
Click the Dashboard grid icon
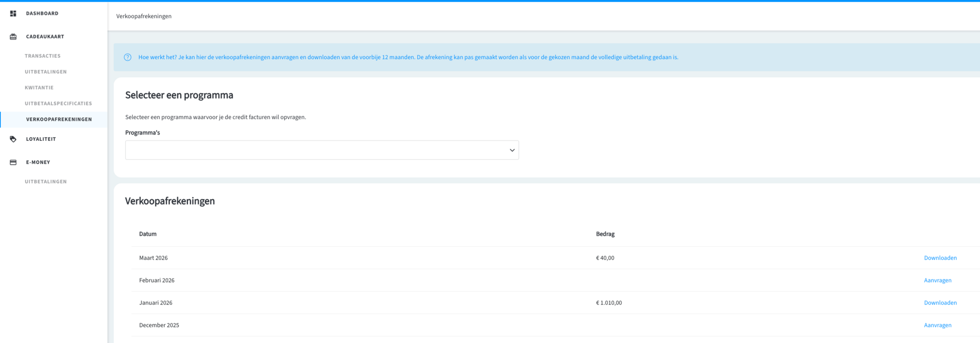point(13,13)
